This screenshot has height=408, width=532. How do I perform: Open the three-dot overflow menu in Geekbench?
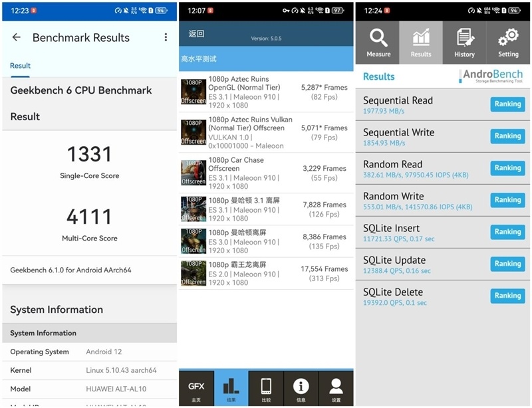point(166,37)
